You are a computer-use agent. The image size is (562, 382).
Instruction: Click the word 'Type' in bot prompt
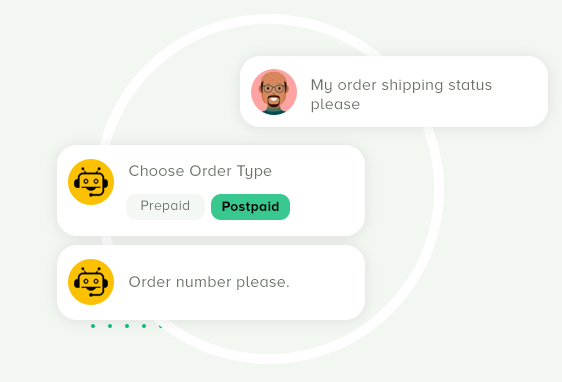tap(254, 172)
